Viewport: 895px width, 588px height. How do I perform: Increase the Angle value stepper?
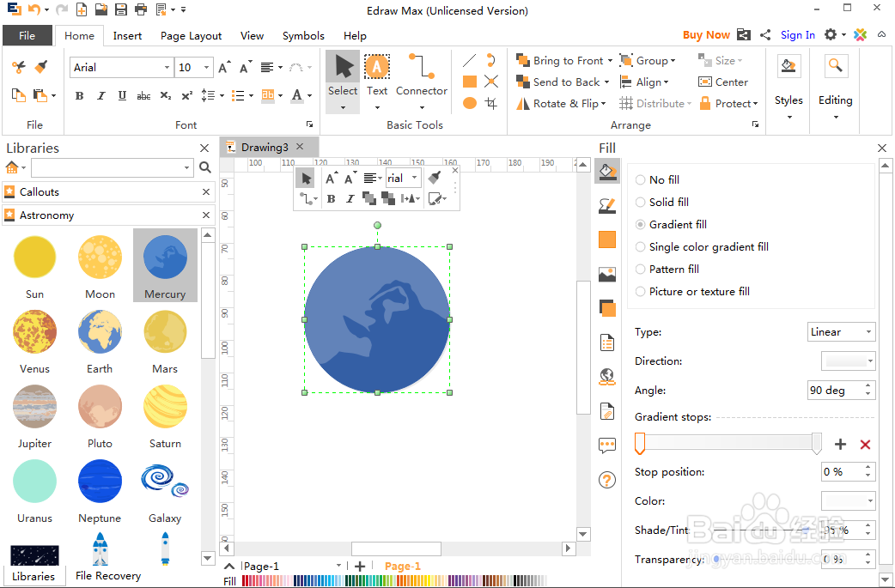pyautogui.click(x=868, y=386)
